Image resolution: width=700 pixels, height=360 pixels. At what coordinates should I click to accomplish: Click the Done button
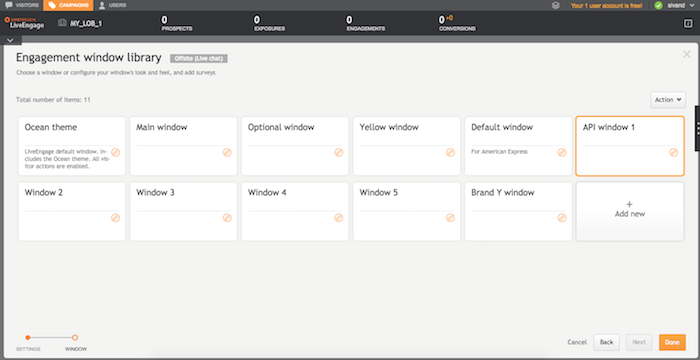pyautogui.click(x=672, y=342)
